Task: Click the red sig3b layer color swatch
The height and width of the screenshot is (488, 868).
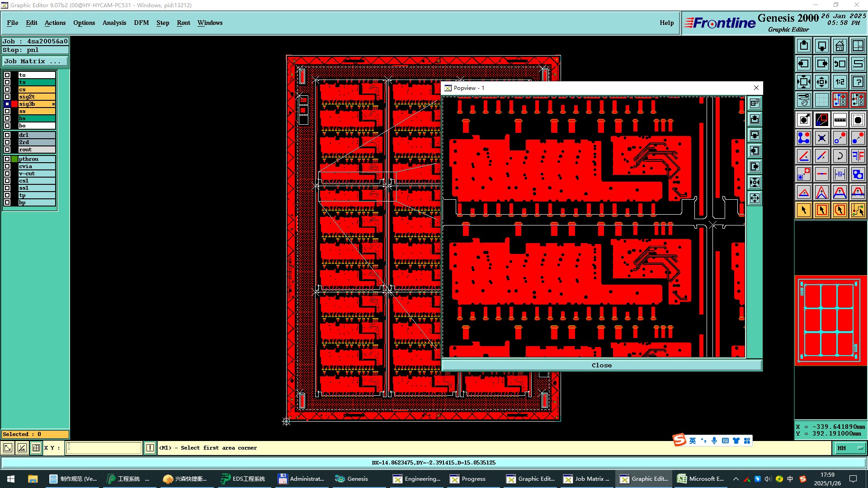Action: point(14,104)
